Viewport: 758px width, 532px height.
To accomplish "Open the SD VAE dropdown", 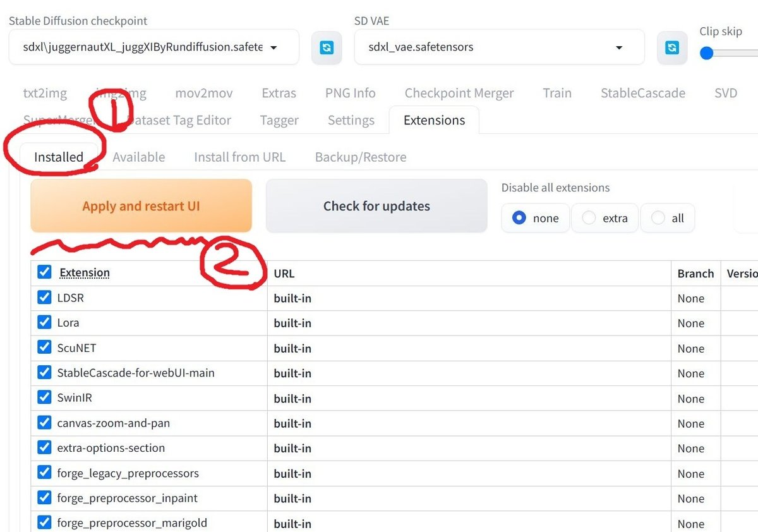I will 499,47.
